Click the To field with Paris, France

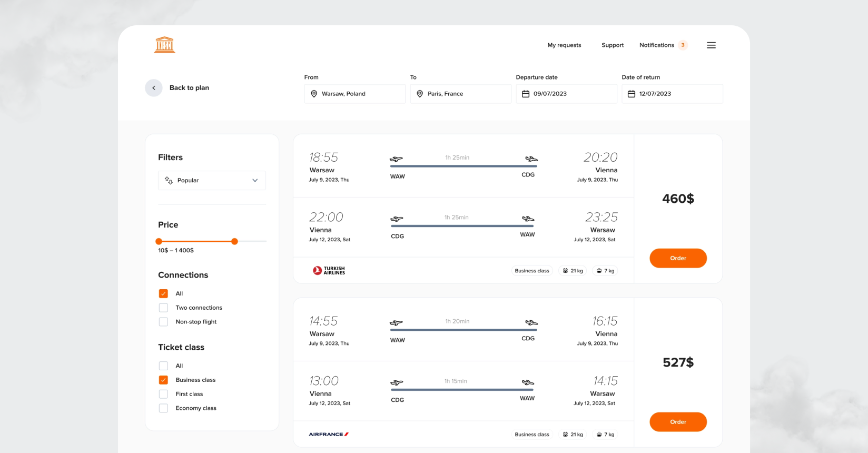click(x=461, y=94)
